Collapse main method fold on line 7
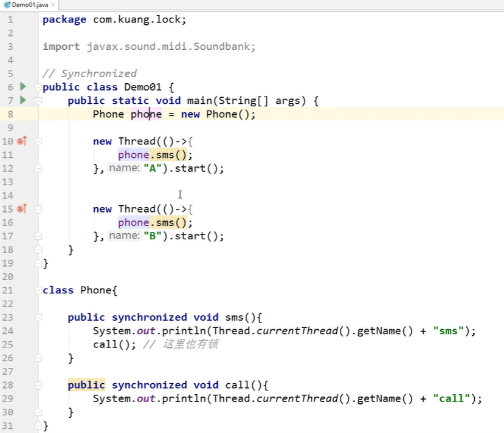Image resolution: width=504 pixels, height=433 pixels. [38, 101]
